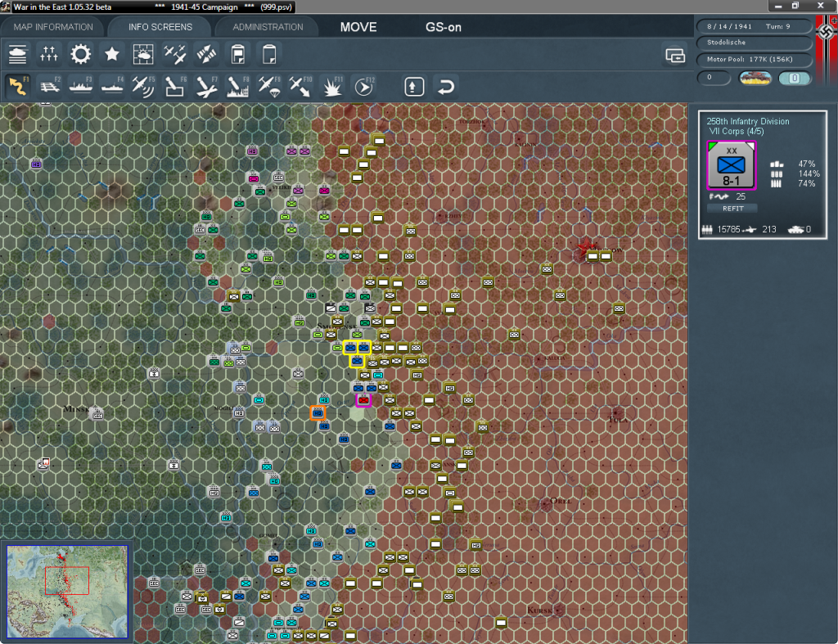Click the 258th Infantry Division unit name
The width and height of the screenshot is (838, 644).
click(x=748, y=121)
